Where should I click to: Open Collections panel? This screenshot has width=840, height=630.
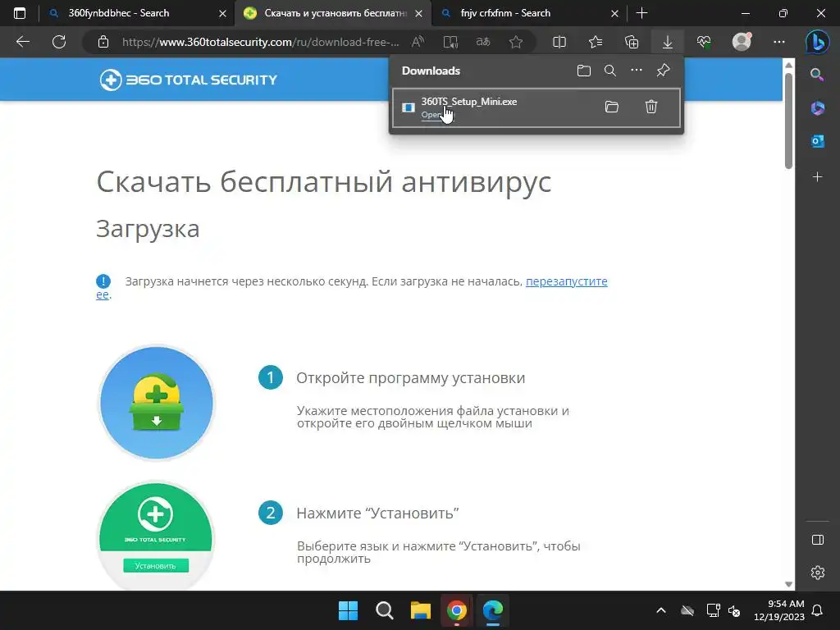pyautogui.click(x=632, y=42)
